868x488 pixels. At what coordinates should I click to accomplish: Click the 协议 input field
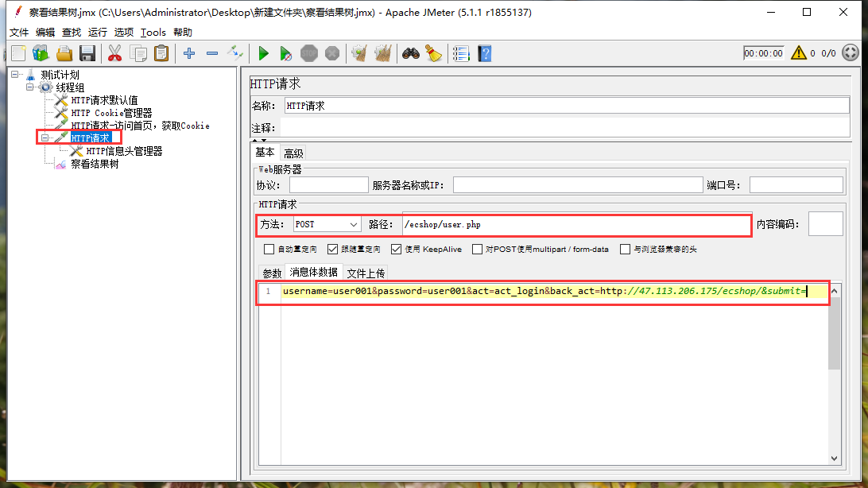coord(329,185)
